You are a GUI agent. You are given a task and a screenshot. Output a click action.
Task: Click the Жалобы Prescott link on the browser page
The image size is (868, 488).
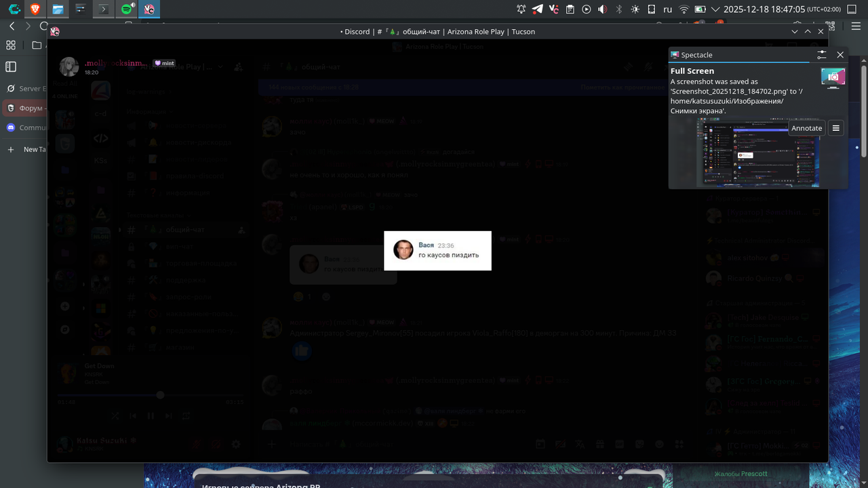tap(741, 474)
